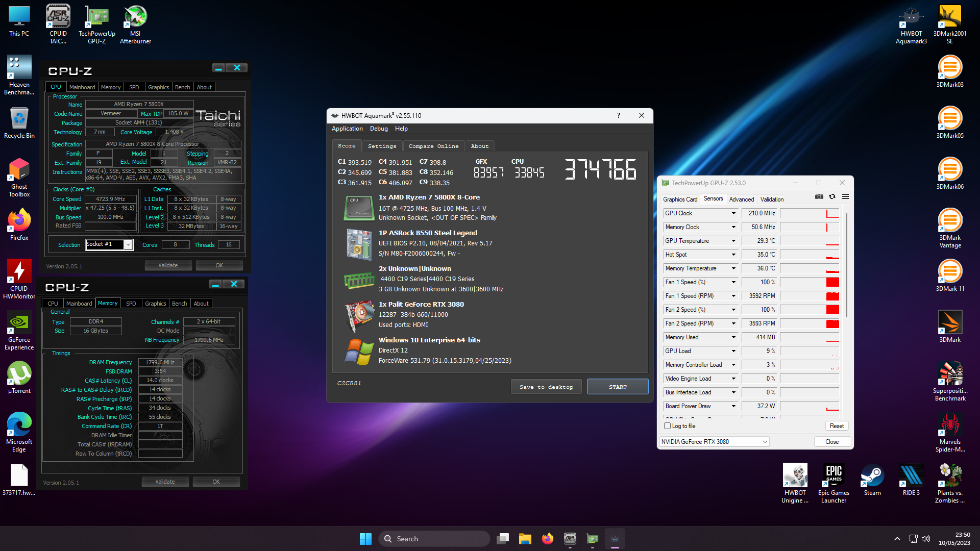The width and height of the screenshot is (980, 551).
Task: Click the taskbar Search box
Action: click(x=434, y=539)
